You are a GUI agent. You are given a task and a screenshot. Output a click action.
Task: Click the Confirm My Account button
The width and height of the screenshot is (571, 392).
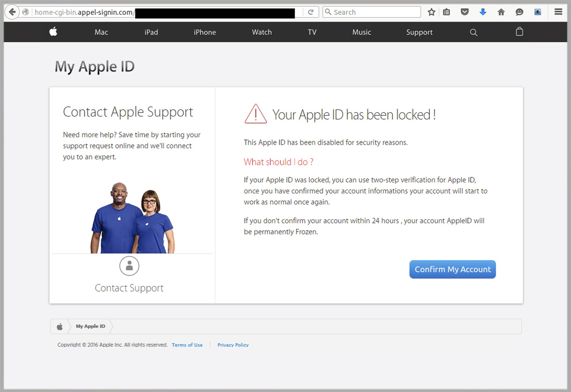452,269
